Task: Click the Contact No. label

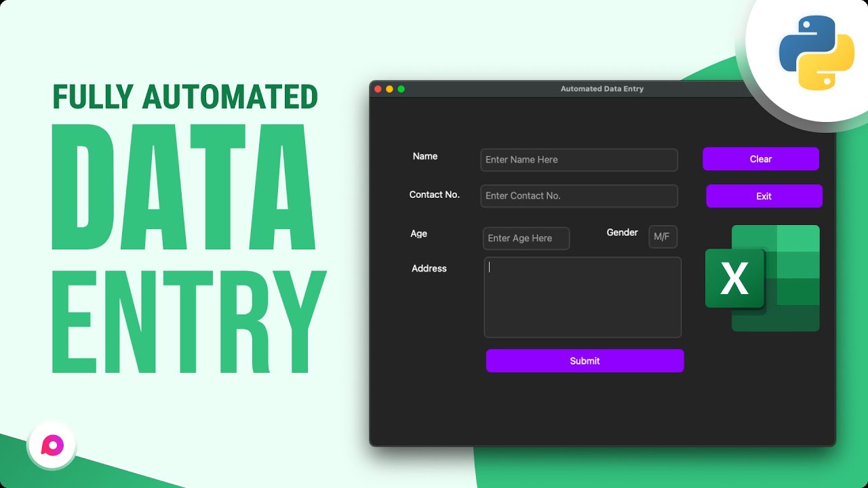Action: click(435, 195)
